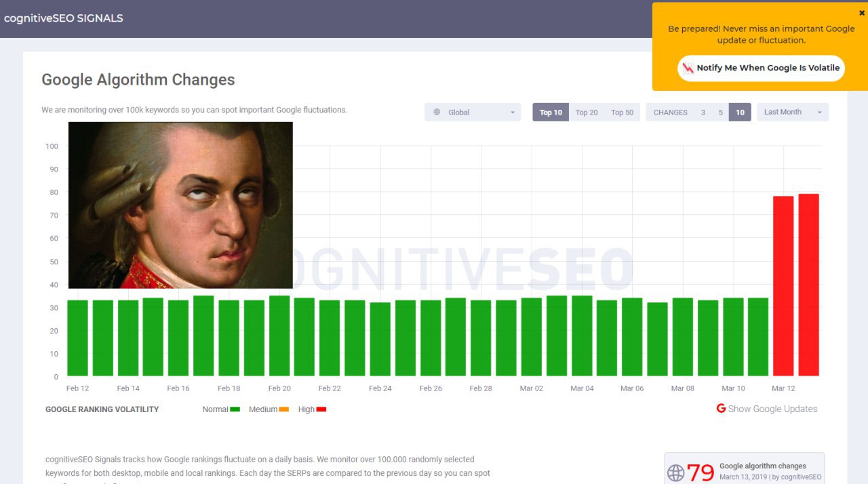Click the chart icon on Notify button
868x484 pixels.
(x=688, y=68)
